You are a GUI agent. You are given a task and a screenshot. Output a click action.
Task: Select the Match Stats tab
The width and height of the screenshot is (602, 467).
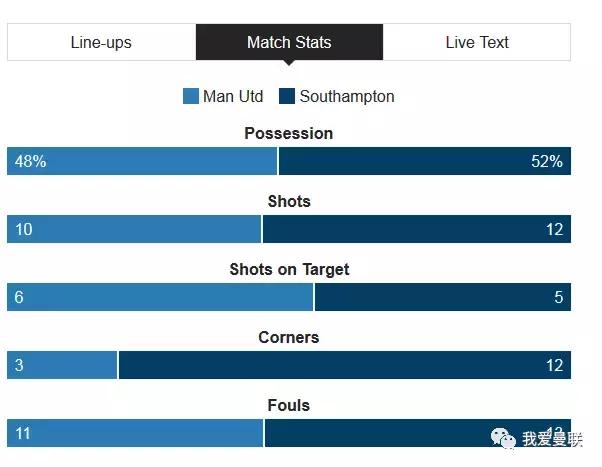tap(289, 43)
